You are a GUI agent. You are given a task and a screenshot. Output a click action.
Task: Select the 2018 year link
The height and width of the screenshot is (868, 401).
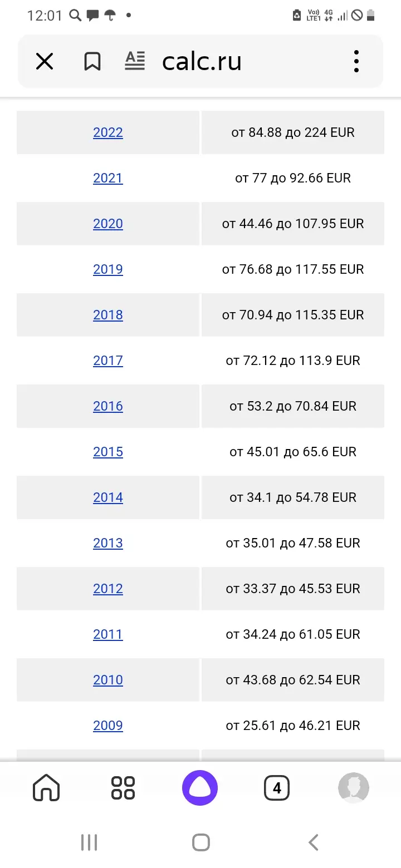[x=108, y=315]
